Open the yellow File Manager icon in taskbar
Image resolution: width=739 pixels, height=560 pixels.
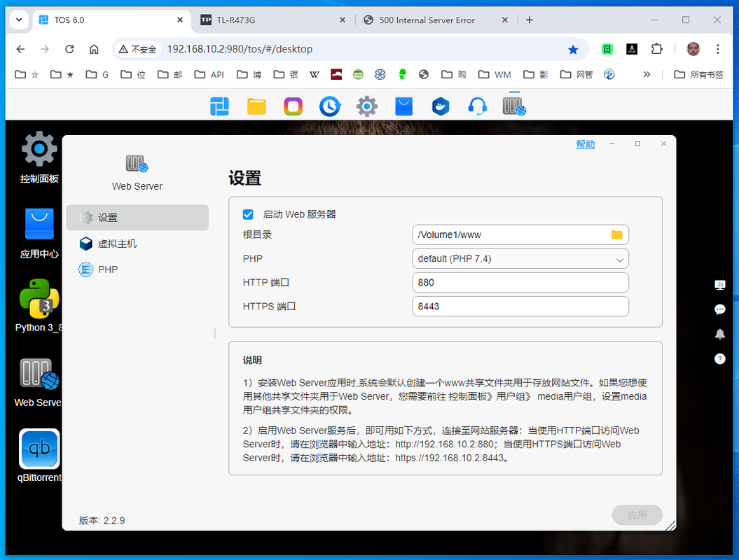click(256, 106)
